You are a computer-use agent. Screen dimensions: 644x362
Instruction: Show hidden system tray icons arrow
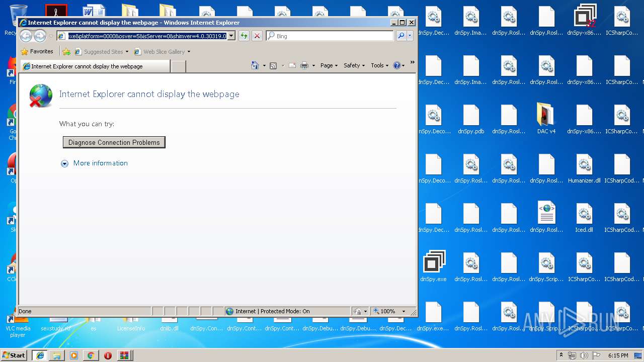point(561,355)
